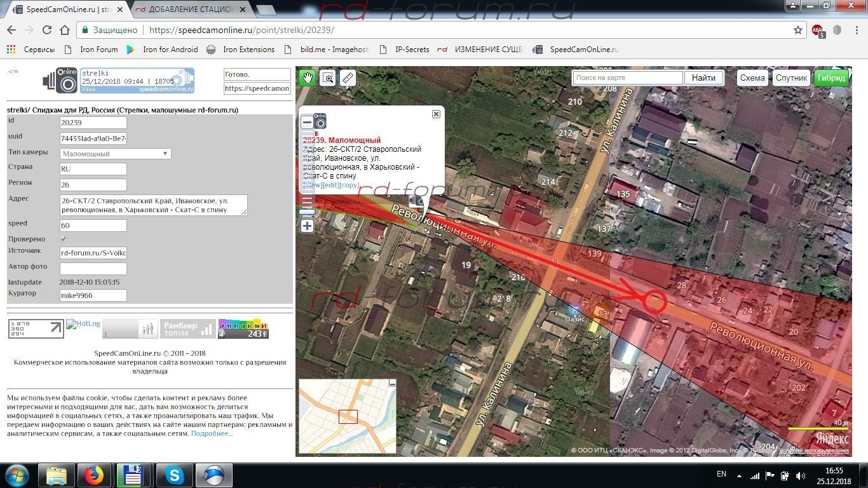The height and width of the screenshot is (488, 868).
Task: Open the bild.me Imagehost bookmark
Action: (x=327, y=50)
